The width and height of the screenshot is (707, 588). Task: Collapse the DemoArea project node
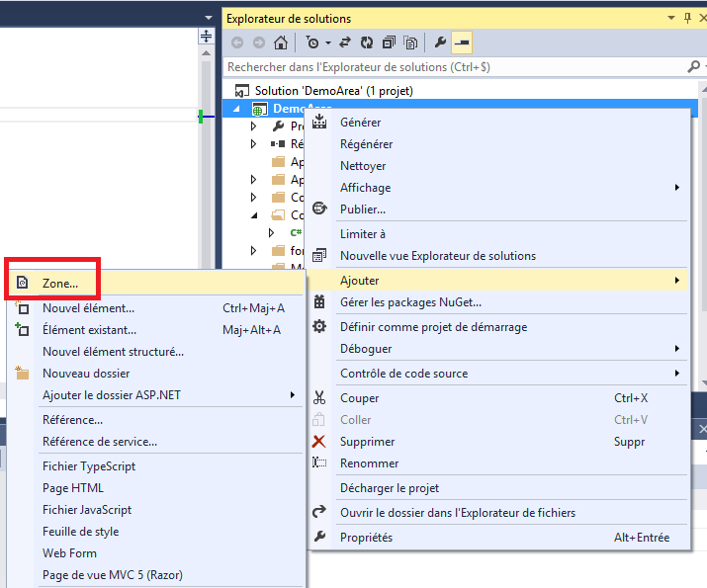236,109
